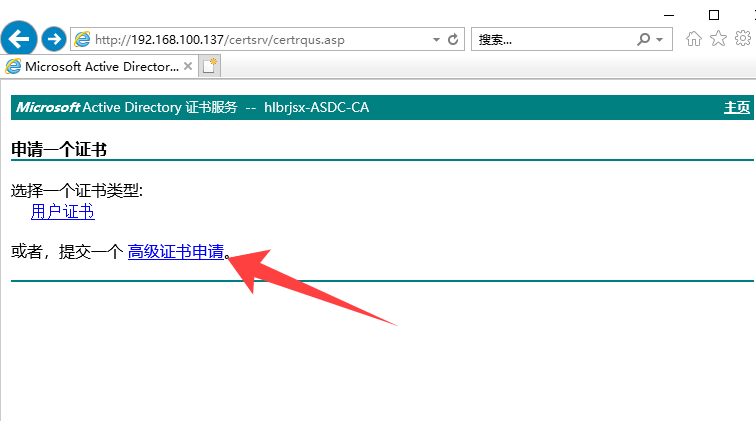Viewport: 756px width, 421px height.
Task: Close the Microsoft Active Directory tab
Action: (x=190, y=66)
